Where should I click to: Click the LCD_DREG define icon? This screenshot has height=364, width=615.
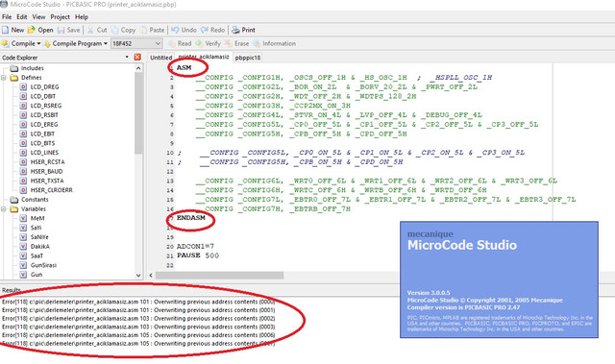(x=23, y=87)
